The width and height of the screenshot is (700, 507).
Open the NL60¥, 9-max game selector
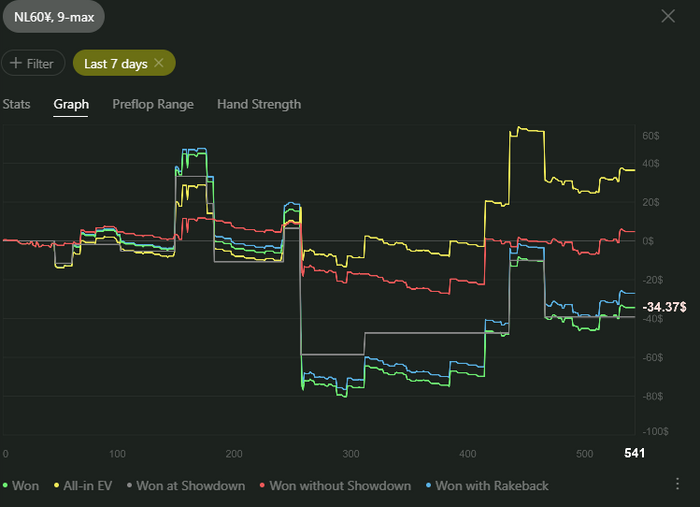(x=52, y=16)
